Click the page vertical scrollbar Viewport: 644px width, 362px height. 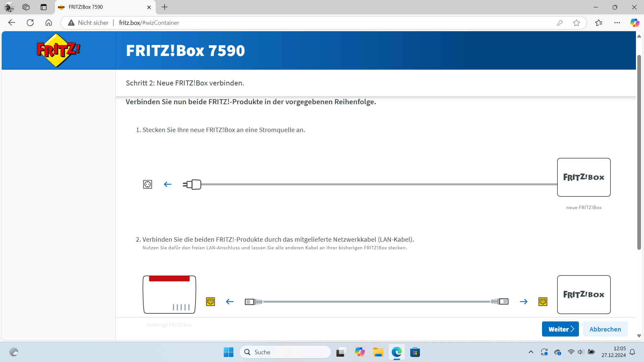point(639,151)
